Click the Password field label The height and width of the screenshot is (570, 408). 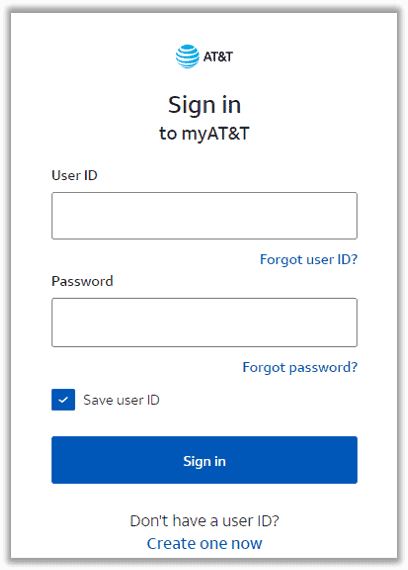[82, 281]
